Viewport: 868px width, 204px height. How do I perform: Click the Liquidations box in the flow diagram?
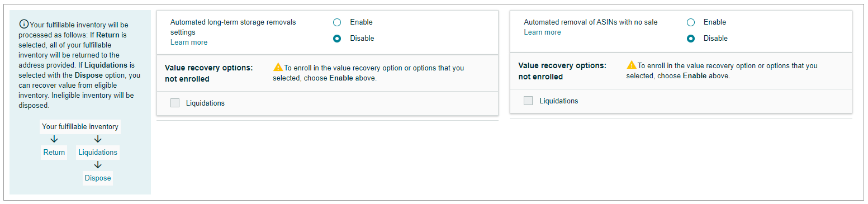[98, 153]
